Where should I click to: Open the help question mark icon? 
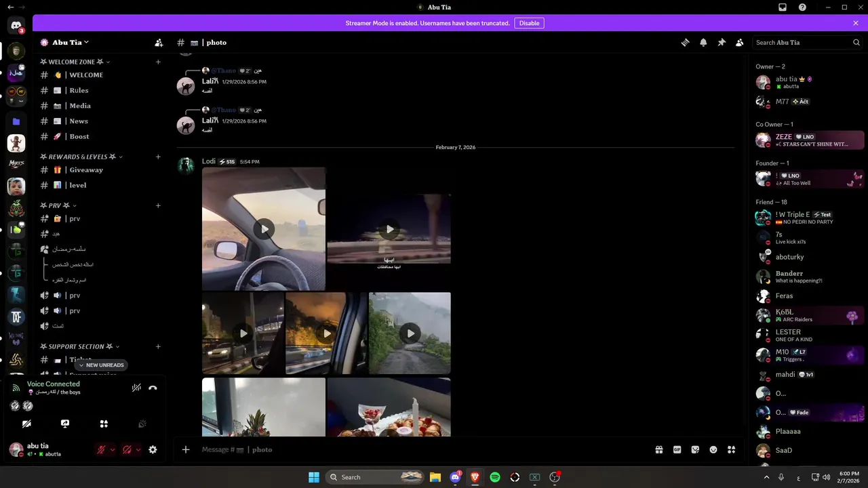click(x=802, y=7)
